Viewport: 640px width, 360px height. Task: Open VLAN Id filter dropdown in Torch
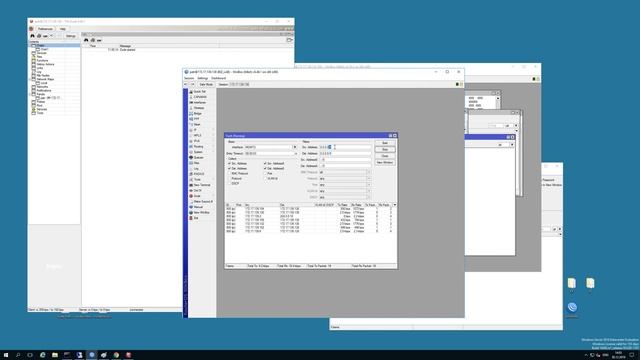tap(369, 191)
